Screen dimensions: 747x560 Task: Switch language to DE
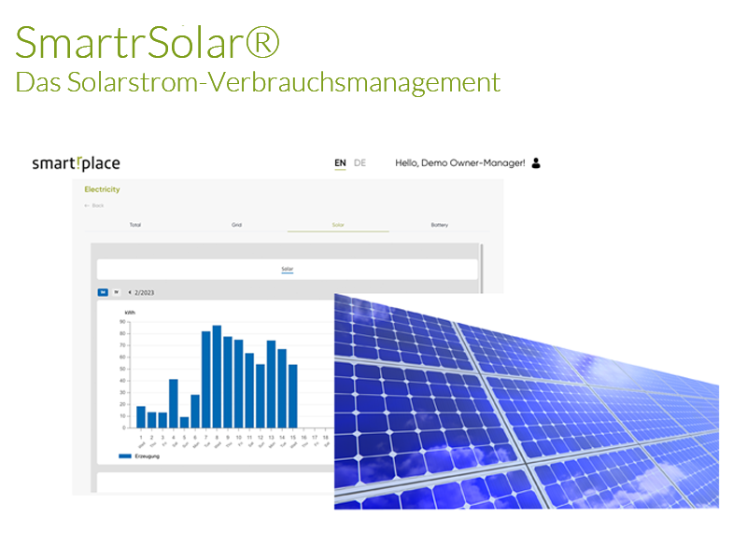click(x=359, y=162)
